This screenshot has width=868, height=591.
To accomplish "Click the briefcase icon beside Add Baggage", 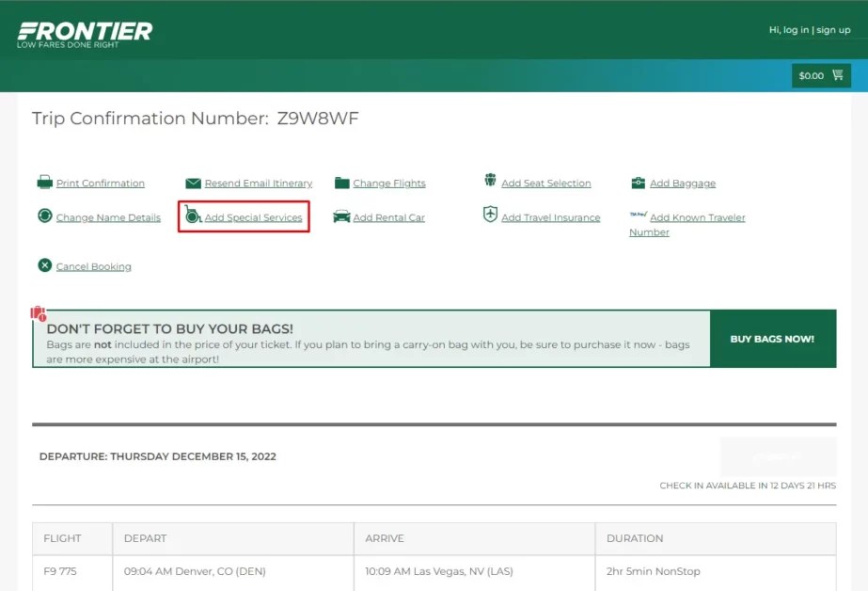I will pos(639,183).
